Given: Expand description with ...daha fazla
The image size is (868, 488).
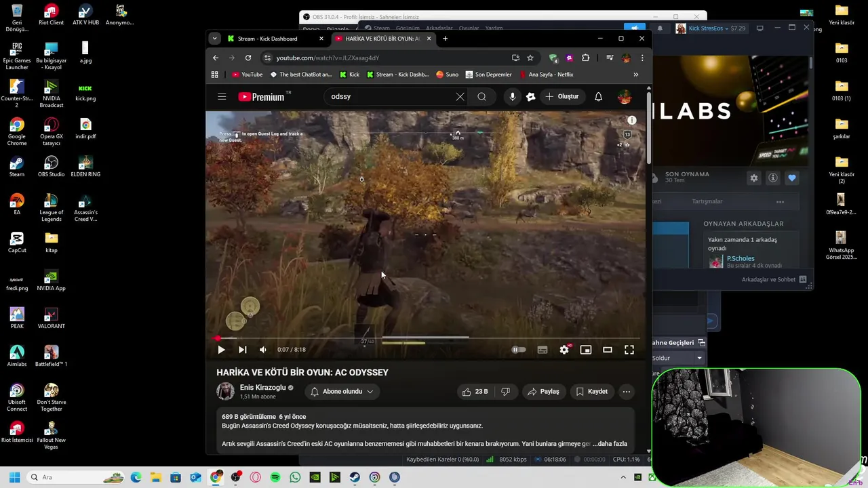Looking at the screenshot, I should coord(610,444).
